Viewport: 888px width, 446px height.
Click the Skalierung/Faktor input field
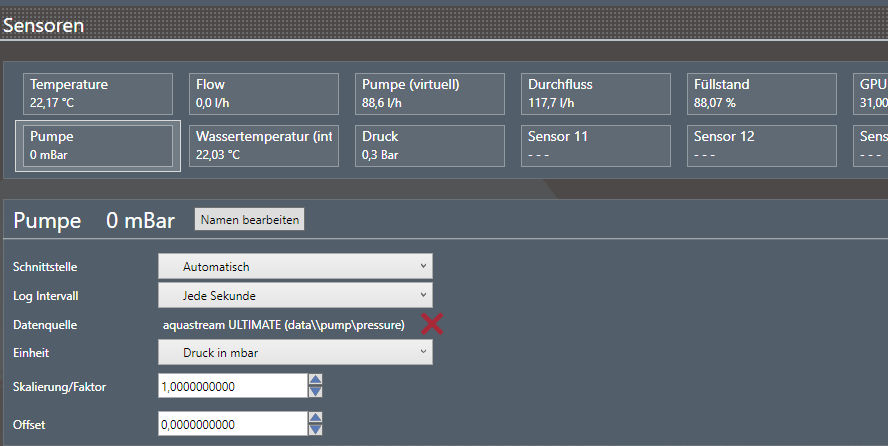pos(231,386)
